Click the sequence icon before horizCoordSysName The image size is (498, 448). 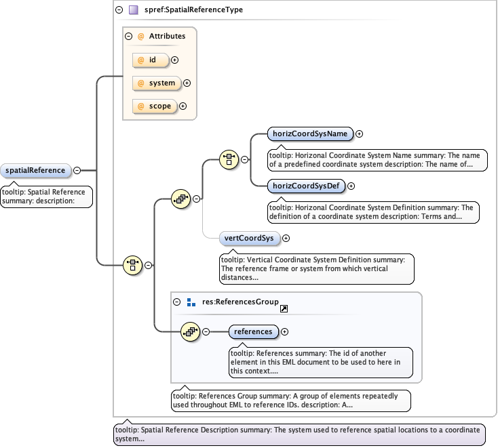tap(229, 160)
